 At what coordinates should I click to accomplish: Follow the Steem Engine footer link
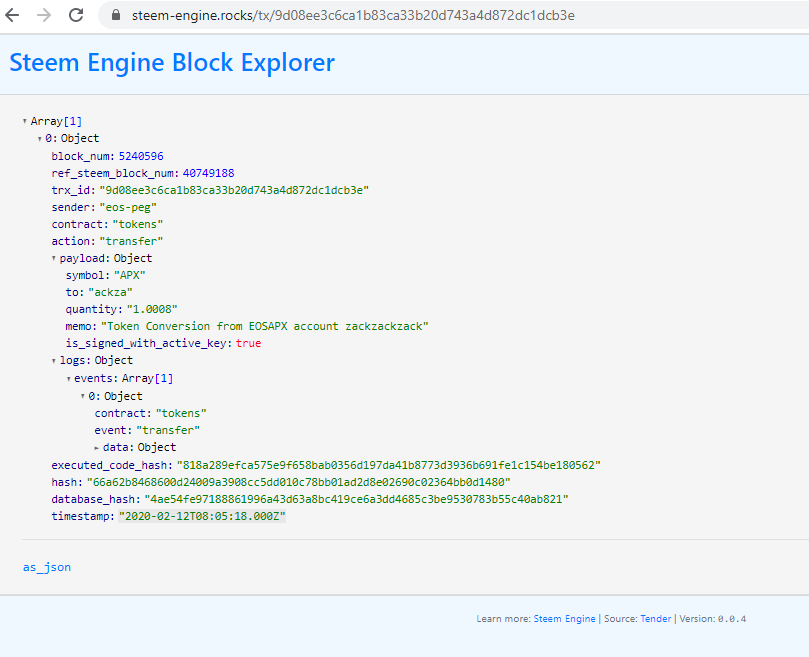click(x=564, y=618)
